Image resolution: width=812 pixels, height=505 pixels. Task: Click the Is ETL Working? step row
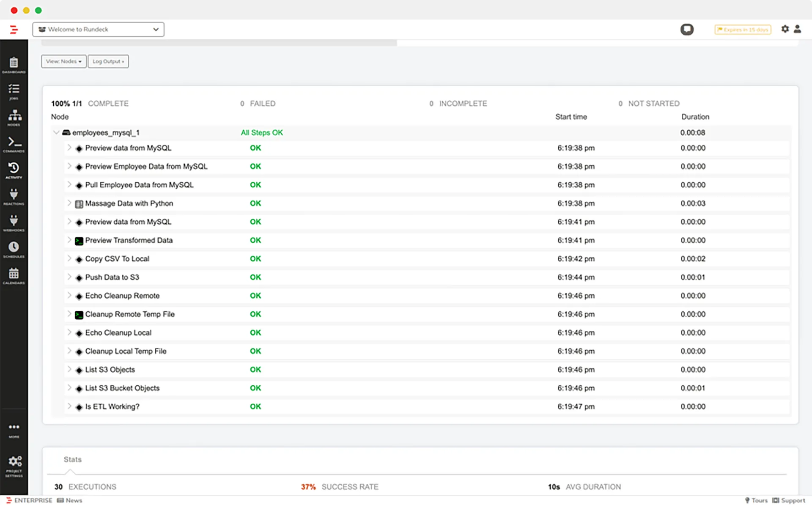click(112, 406)
